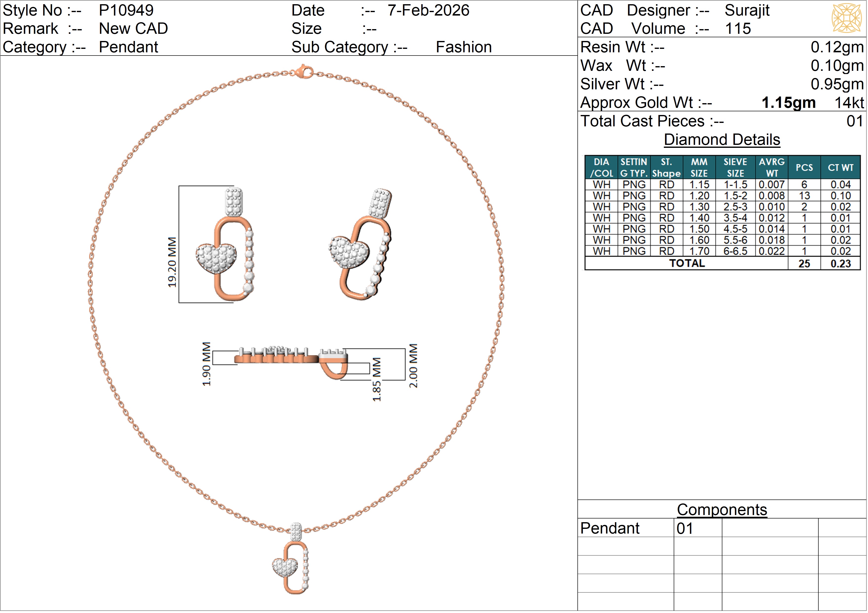The height and width of the screenshot is (613, 868).
Task: Select the SIEVE SIZE column header
Action: 735,167
